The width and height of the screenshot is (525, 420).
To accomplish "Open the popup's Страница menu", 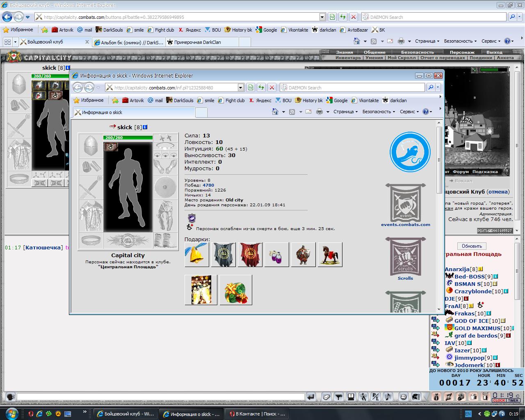I will coord(345,112).
